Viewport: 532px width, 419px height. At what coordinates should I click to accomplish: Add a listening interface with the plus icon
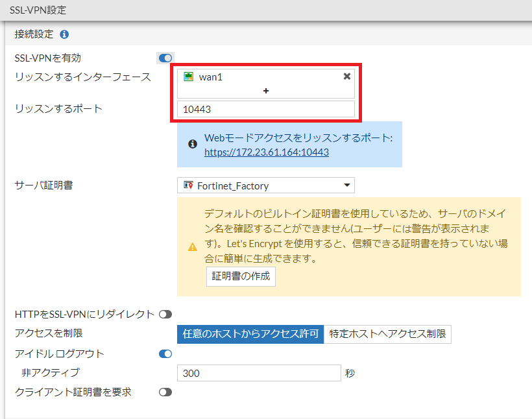click(x=266, y=91)
